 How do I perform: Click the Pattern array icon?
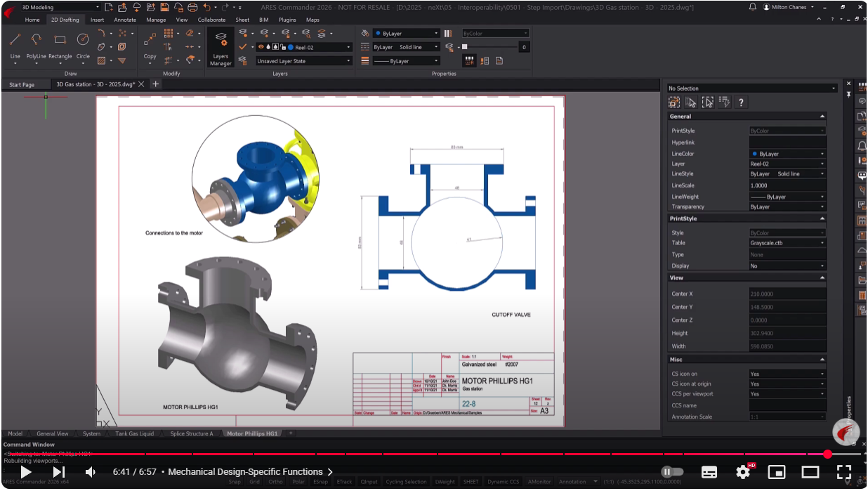click(x=169, y=33)
